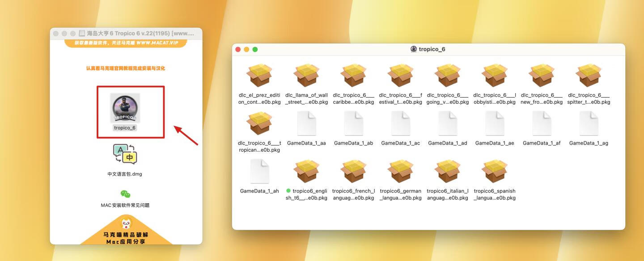Zoom the tropico_6 window using the green button
Screen dimensions: 644x261
255,49
